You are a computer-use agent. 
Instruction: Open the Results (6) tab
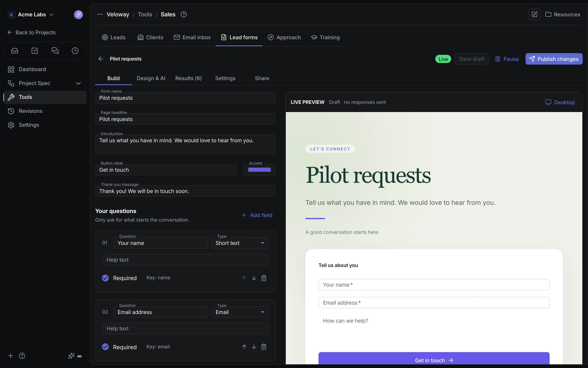click(188, 78)
